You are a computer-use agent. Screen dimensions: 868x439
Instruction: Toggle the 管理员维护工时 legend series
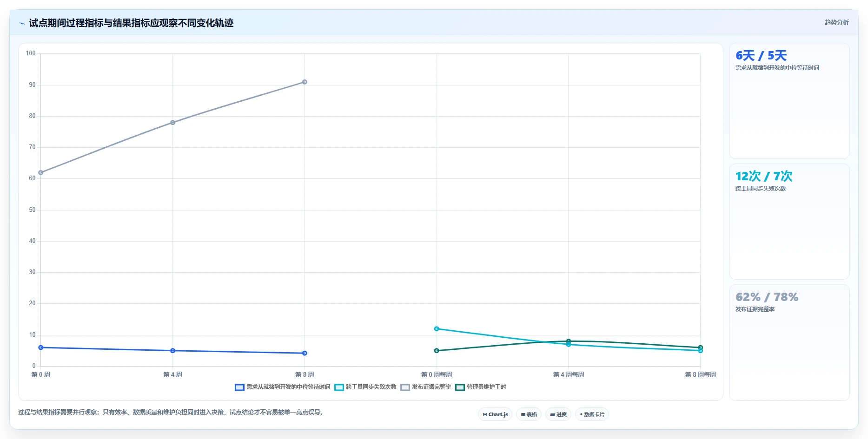coord(481,387)
